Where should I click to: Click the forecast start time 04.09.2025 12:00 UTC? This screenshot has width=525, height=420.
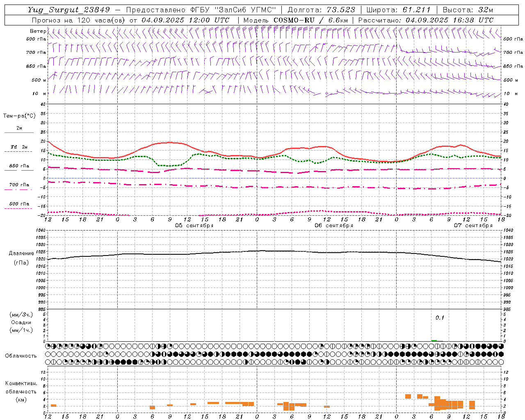(x=185, y=20)
